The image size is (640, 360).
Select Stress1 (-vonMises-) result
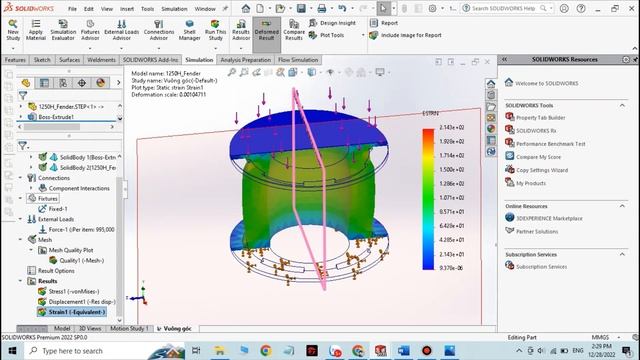pos(69,291)
